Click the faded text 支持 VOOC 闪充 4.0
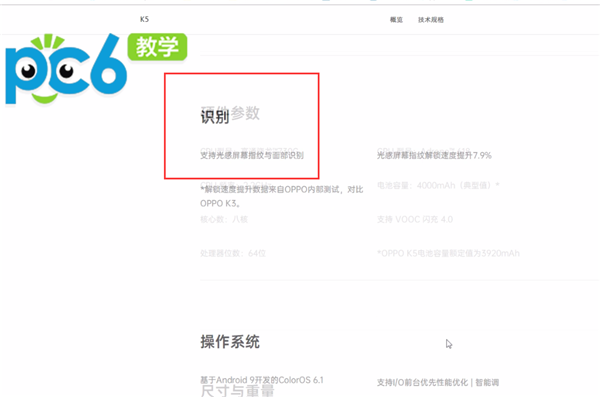Screen dimensions: 600x397 pos(415,219)
